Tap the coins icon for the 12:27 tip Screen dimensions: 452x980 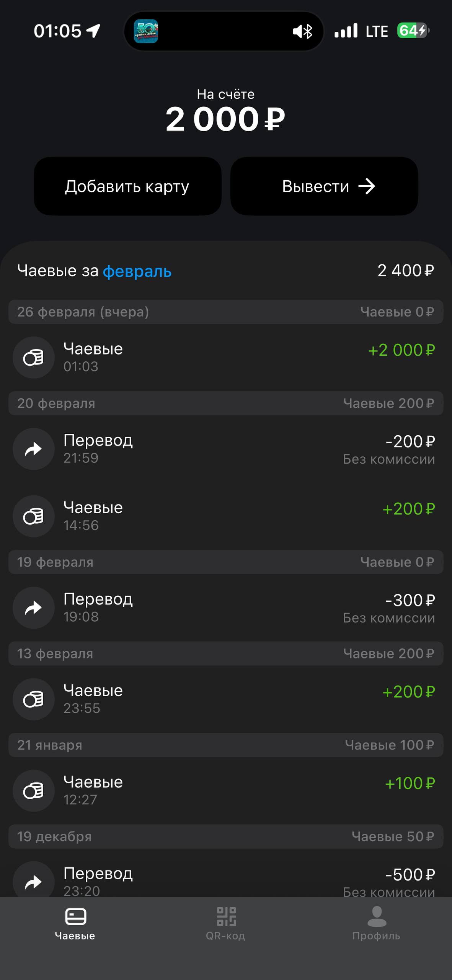coord(34,791)
